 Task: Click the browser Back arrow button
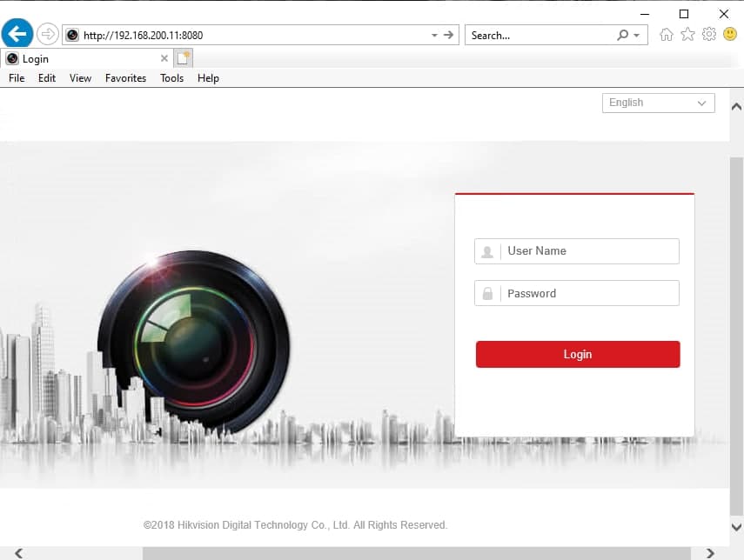pyautogui.click(x=17, y=35)
